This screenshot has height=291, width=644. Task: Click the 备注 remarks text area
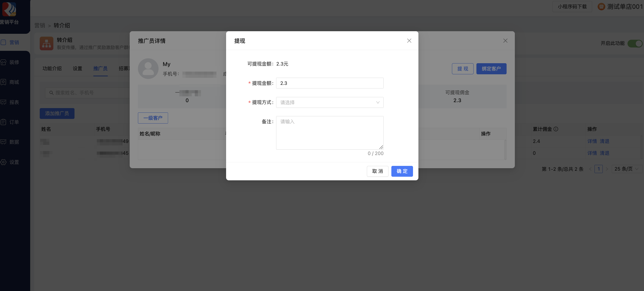(x=329, y=133)
